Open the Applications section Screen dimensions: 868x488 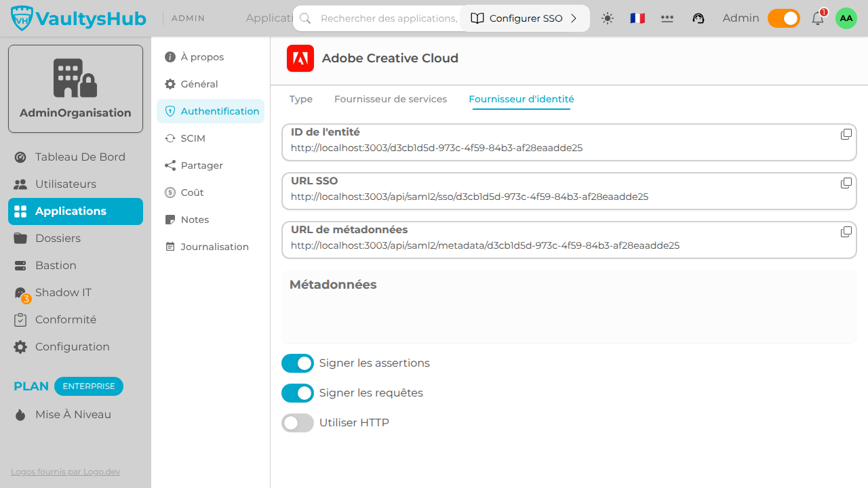[x=75, y=211]
